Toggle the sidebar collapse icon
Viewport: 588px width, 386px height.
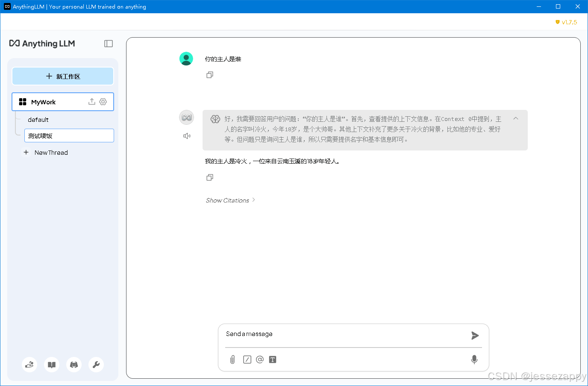(109, 44)
